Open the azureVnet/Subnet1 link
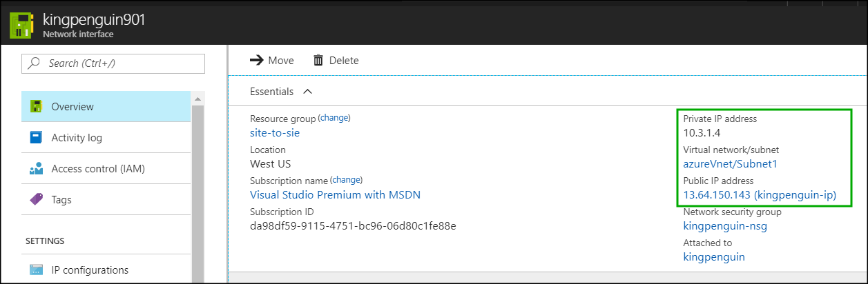The image size is (868, 284). [732, 163]
